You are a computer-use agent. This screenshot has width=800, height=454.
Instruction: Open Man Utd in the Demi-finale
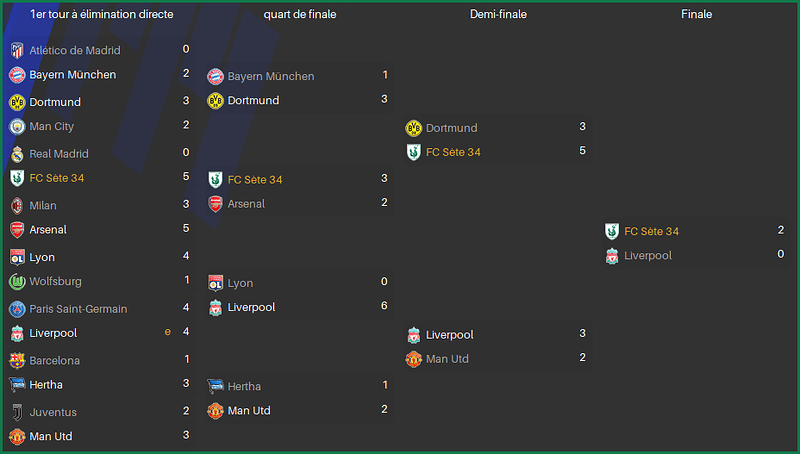click(447, 359)
